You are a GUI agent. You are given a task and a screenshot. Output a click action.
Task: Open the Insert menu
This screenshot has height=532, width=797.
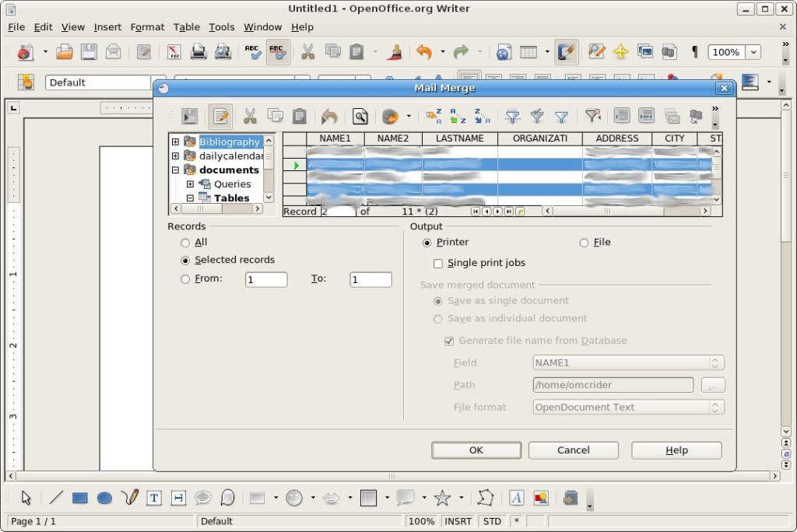point(107,27)
